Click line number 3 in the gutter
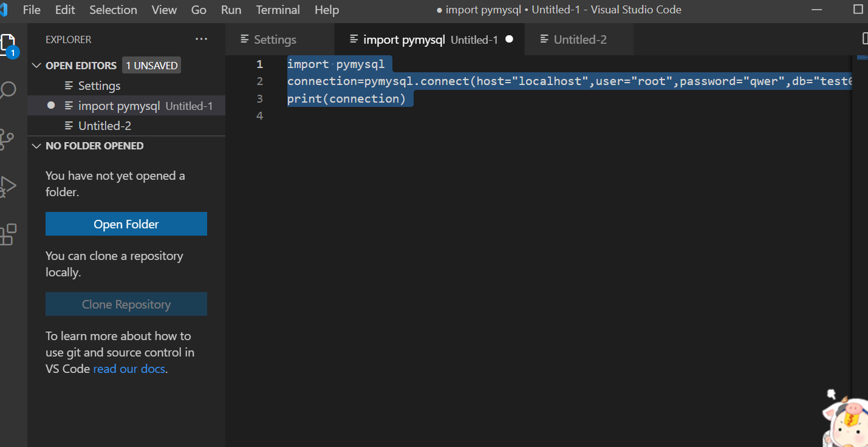Screen dimensions: 868x447 [260, 98]
